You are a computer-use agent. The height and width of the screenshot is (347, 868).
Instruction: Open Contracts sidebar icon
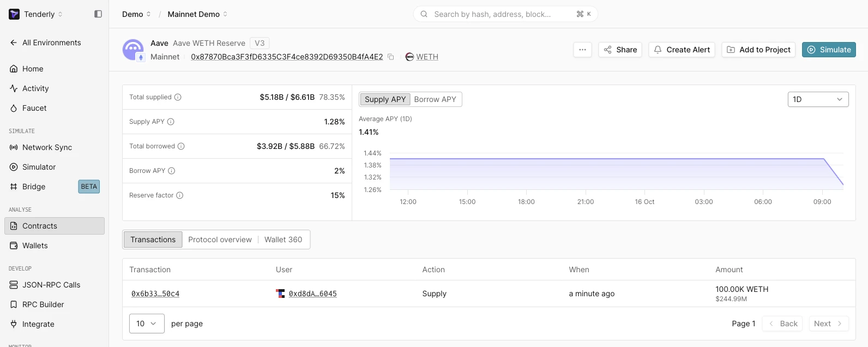pos(14,226)
